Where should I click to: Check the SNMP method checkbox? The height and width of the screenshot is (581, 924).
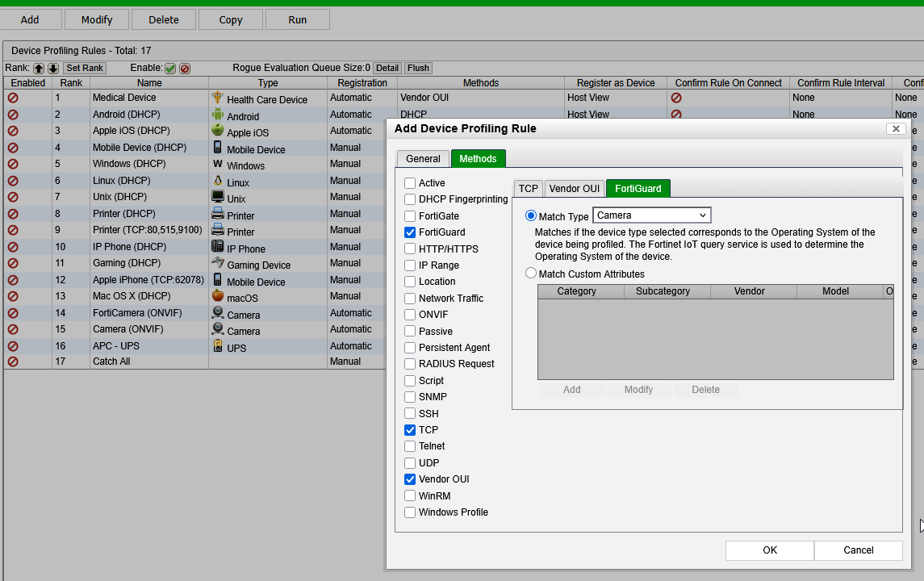[x=410, y=397]
